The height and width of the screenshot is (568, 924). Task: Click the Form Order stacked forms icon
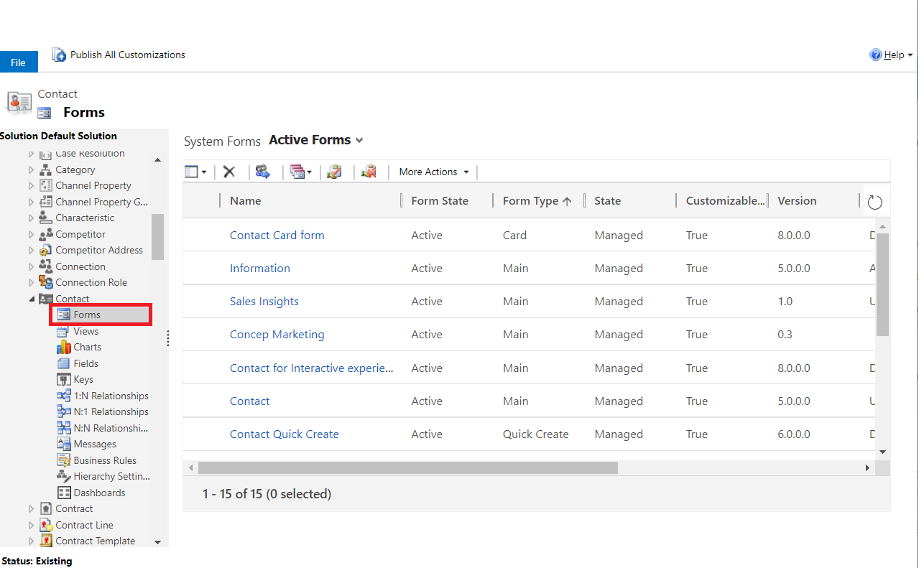click(297, 172)
